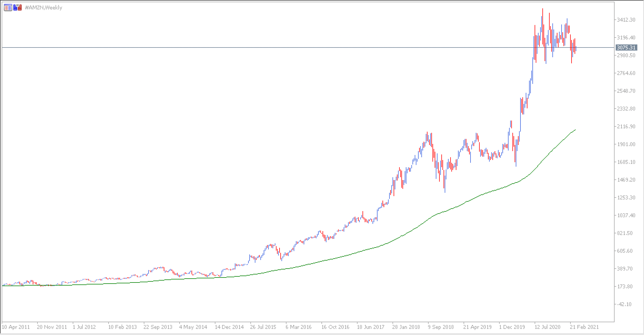This screenshot has height=335, width=644.
Task: Click the 9 Sep 2018 date label
Action: (x=441, y=327)
